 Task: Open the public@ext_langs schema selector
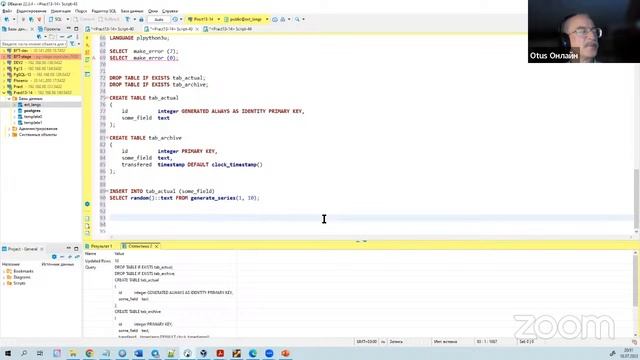point(246,19)
